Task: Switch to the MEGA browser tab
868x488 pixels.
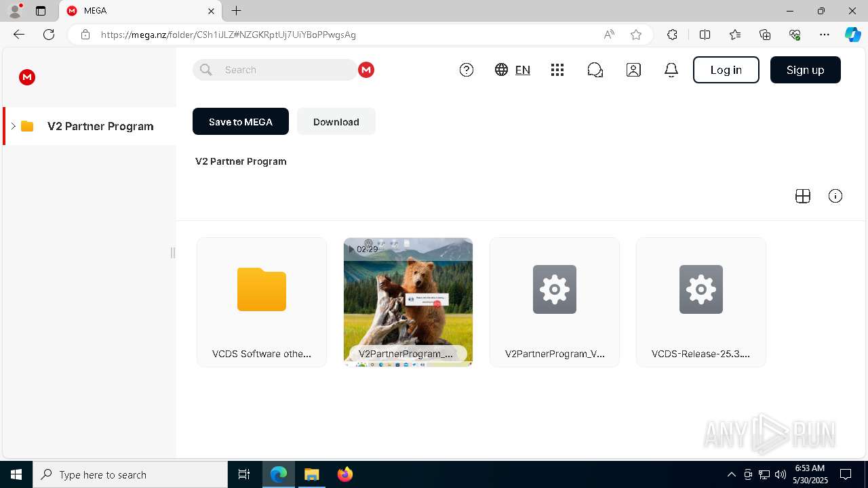Action: pyautogui.click(x=141, y=11)
